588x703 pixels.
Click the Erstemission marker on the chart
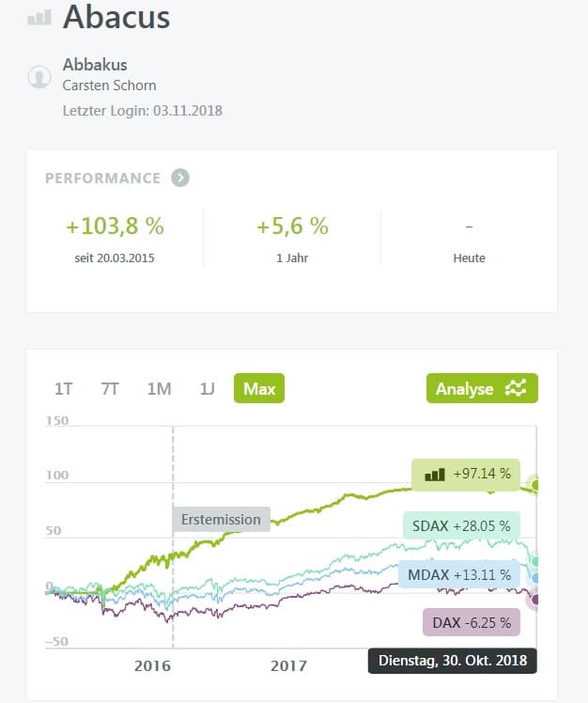click(x=221, y=520)
